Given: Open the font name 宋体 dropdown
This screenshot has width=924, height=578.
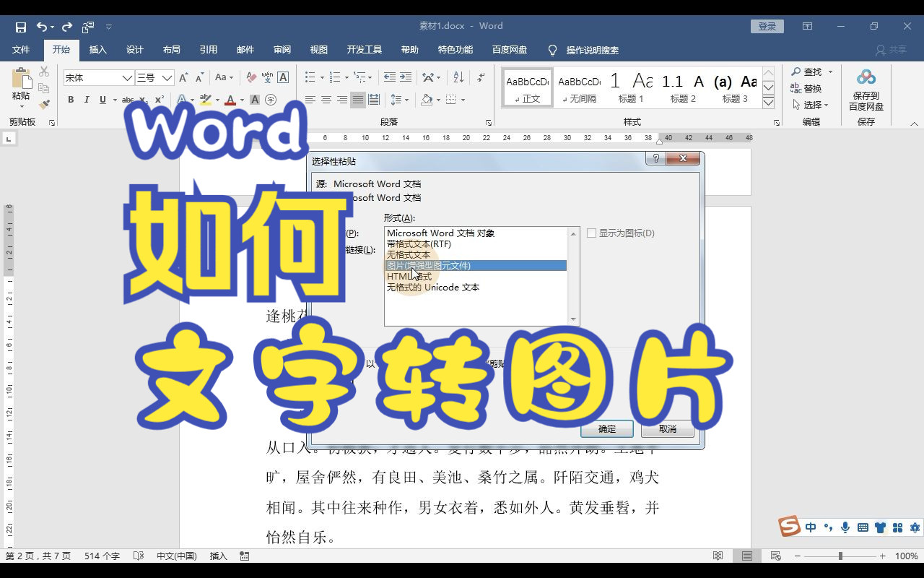Looking at the screenshot, I should (x=128, y=77).
